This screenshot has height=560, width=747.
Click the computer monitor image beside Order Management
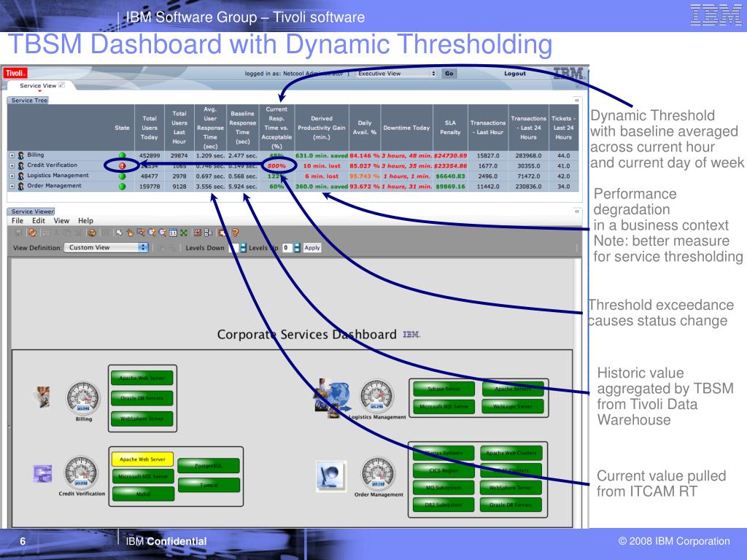331,475
